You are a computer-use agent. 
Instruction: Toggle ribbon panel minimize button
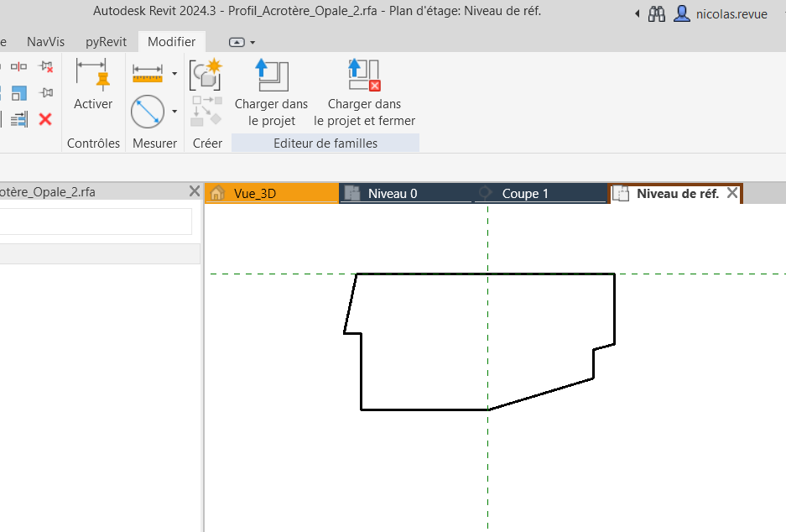pos(237,42)
